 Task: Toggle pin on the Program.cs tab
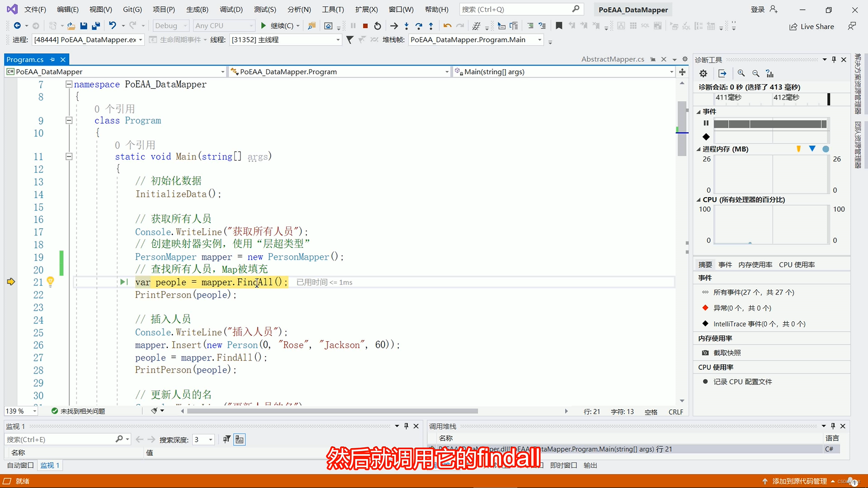pyautogui.click(x=52, y=59)
